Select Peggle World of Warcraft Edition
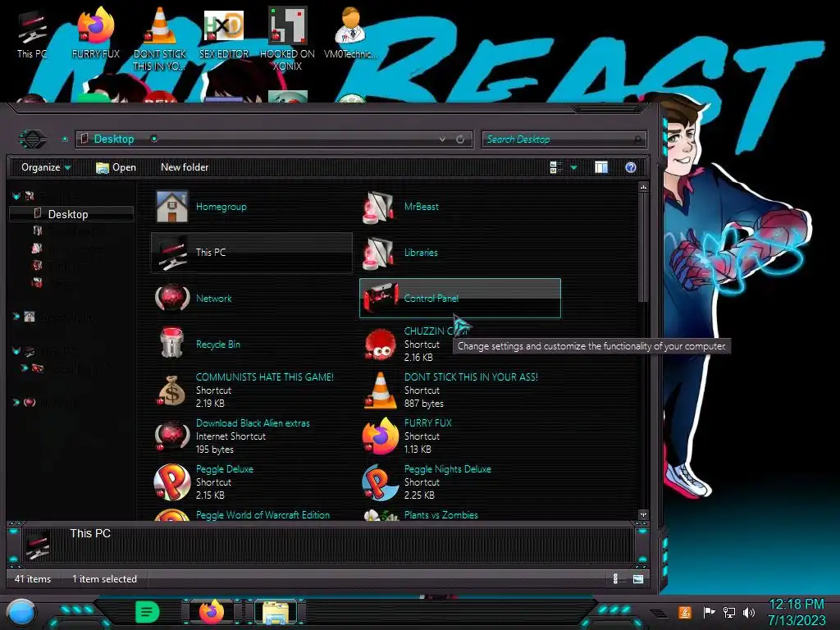Screen dimensions: 840x630 (251, 514)
